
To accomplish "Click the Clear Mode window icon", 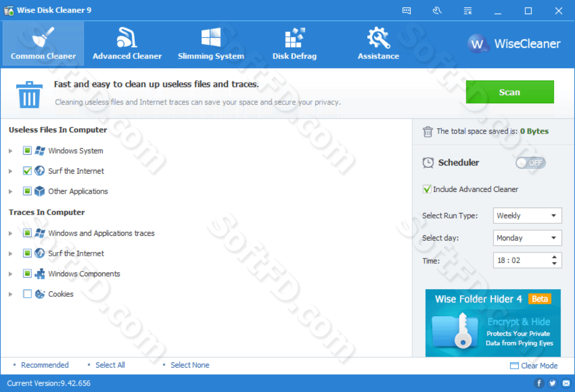I will pyautogui.click(x=514, y=366).
